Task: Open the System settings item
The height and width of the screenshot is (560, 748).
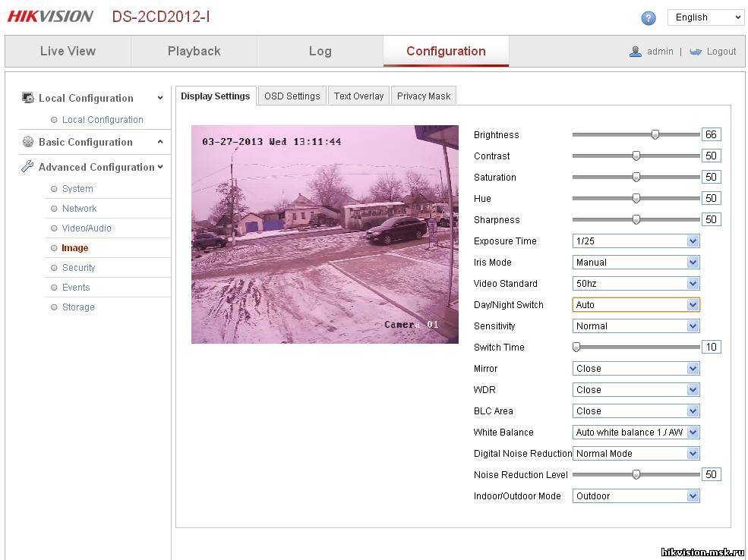Action: point(77,189)
